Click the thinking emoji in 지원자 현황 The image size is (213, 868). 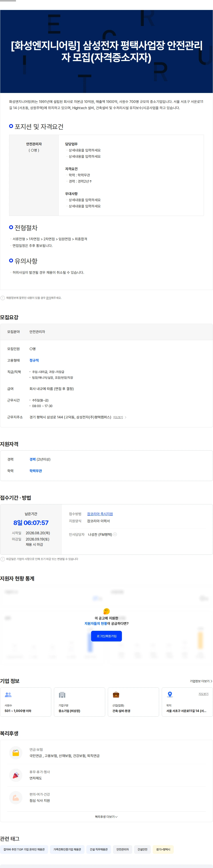tap(106, 611)
